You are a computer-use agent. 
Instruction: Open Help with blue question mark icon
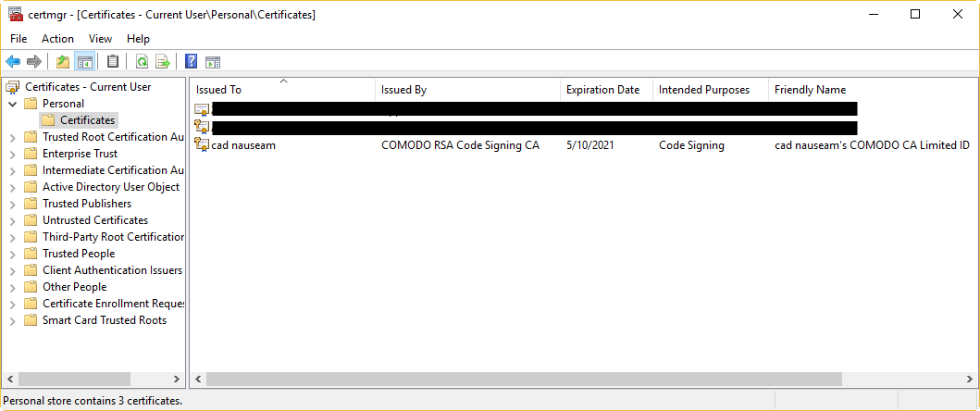pyautogui.click(x=192, y=61)
